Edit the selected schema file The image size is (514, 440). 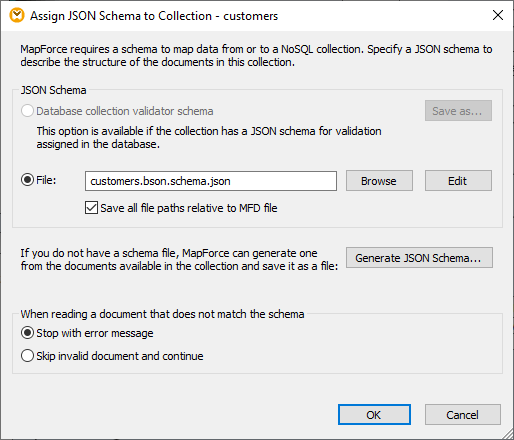tap(458, 181)
